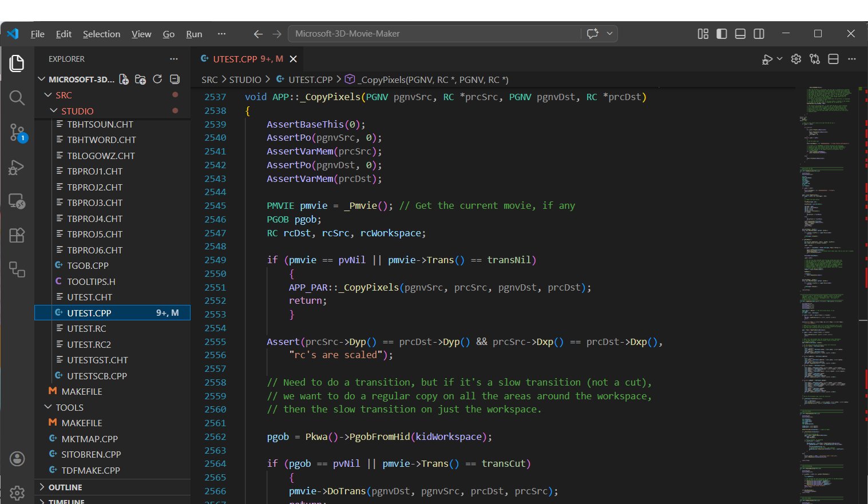Open the Extensions view
The height and width of the screenshot is (504, 868).
pyautogui.click(x=17, y=235)
